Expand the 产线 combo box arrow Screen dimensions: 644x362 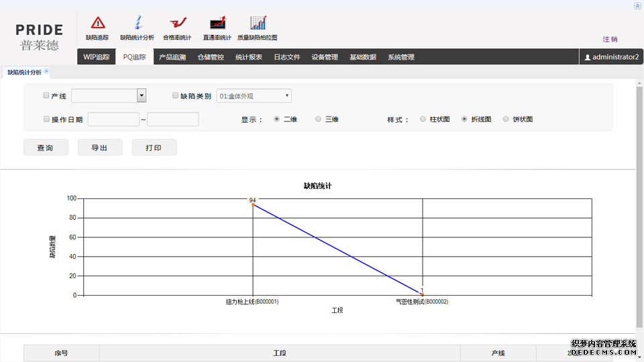pos(142,96)
